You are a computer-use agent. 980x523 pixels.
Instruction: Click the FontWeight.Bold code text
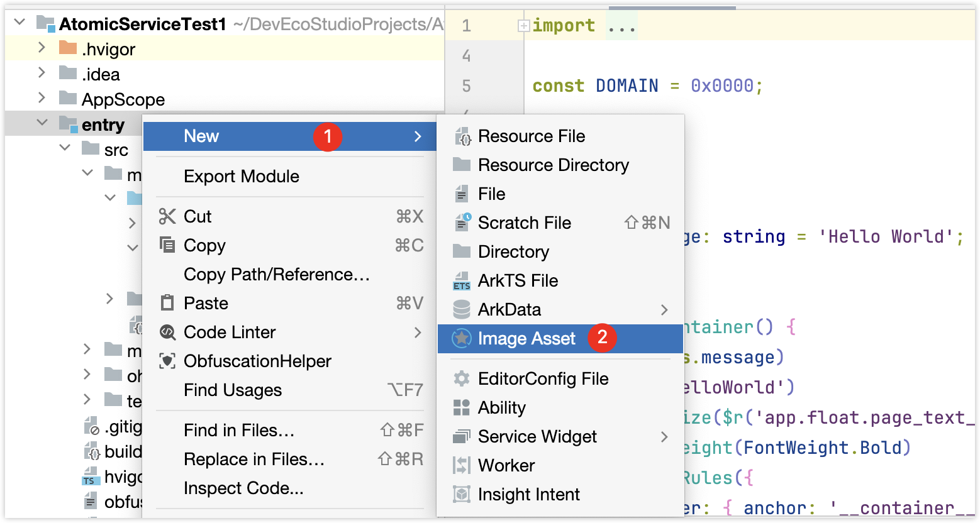point(822,448)
